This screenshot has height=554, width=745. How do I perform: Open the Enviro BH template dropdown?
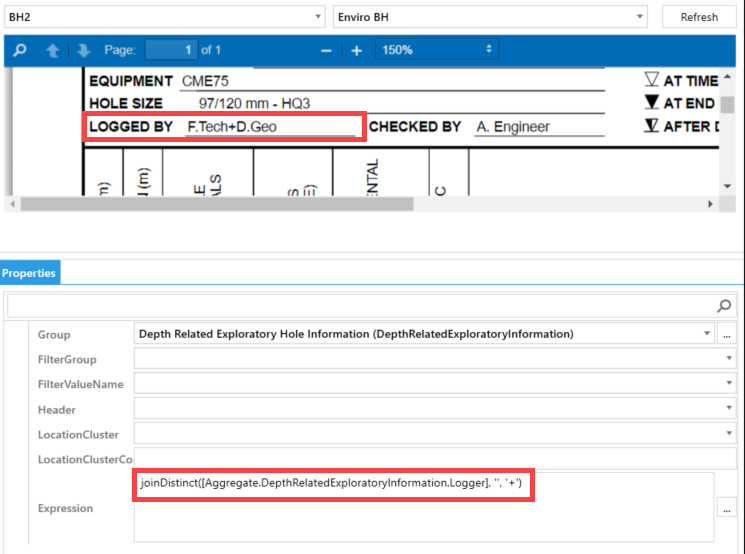[490, 17]
